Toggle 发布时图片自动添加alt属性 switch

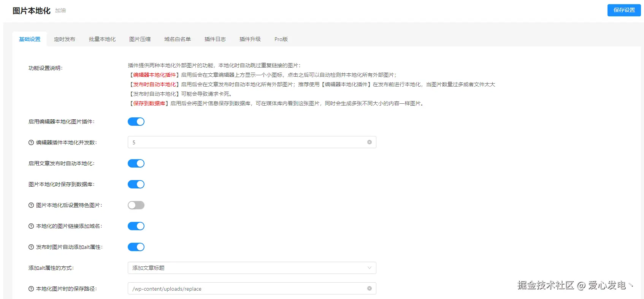(x=136, y=247)
